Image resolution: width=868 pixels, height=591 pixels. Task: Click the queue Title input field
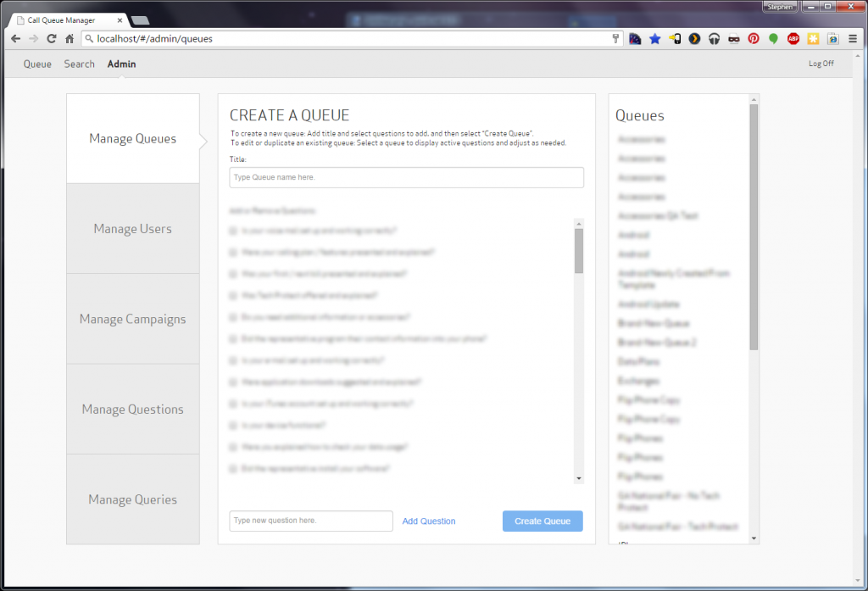click(405, 177)
